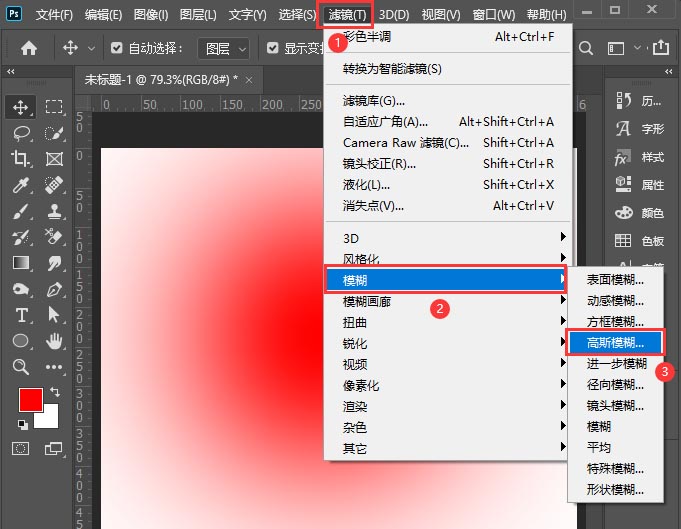Select the Clone Stamp tool
Viewport: 681px width, 529px height.
point(54,211)
